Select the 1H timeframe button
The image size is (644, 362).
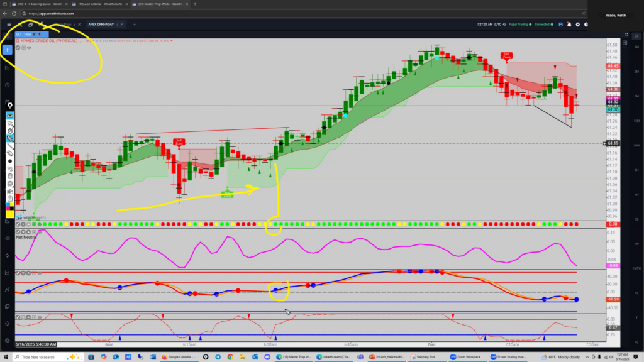(x=636, y=170)
